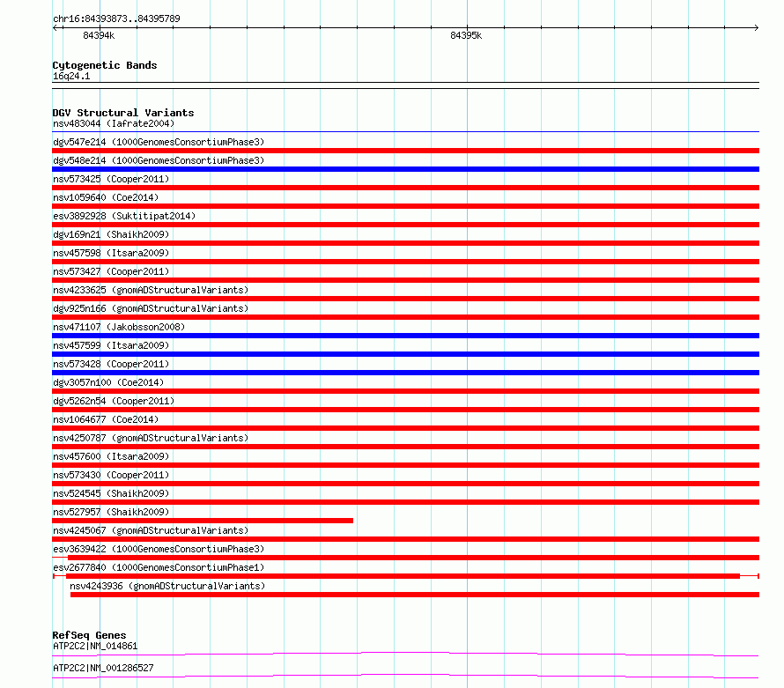
Task: Select dgv5262n54 (Cooper2011) label
Action: pos(114,401)
